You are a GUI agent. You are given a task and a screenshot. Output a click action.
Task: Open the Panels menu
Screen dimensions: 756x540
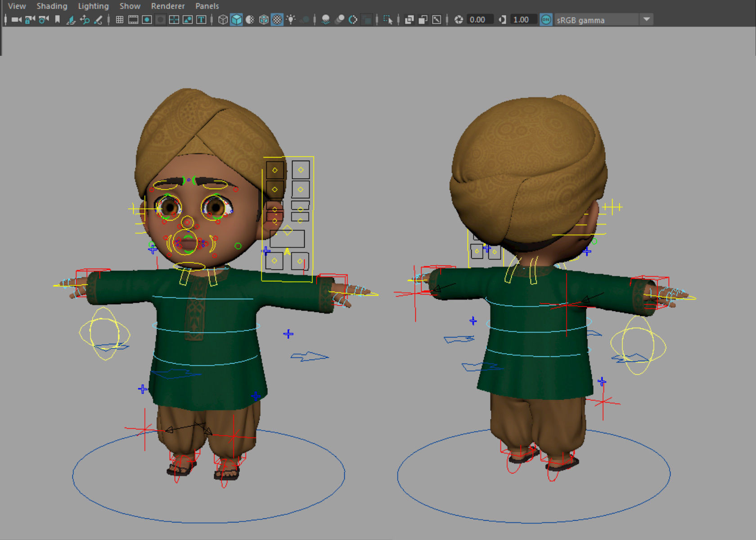pos(207,6)
